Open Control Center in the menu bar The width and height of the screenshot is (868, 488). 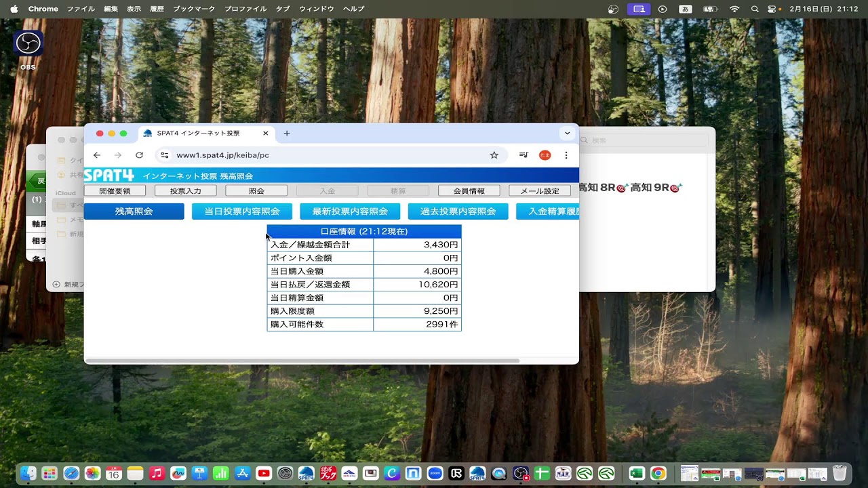click(772, 9)
